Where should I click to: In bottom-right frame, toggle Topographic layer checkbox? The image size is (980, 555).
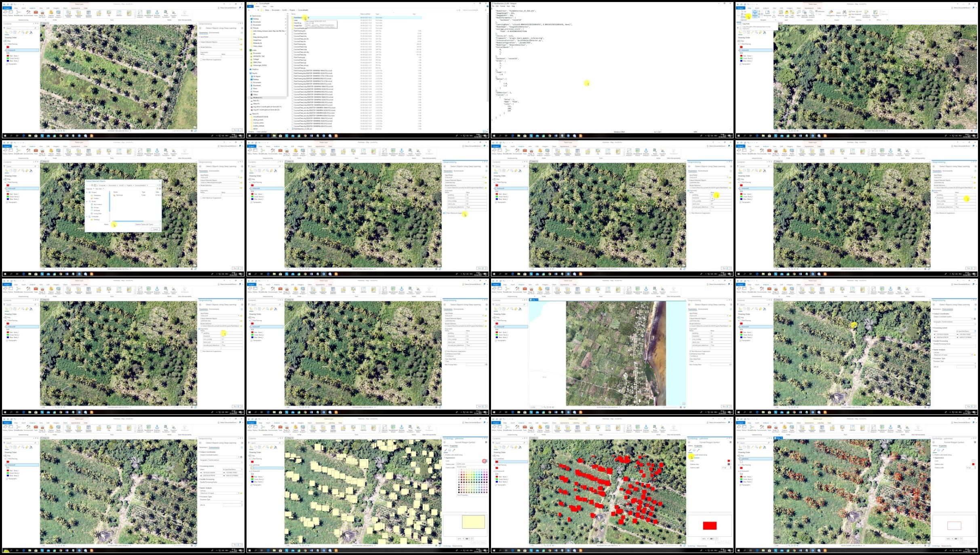(x=740, y=485)
